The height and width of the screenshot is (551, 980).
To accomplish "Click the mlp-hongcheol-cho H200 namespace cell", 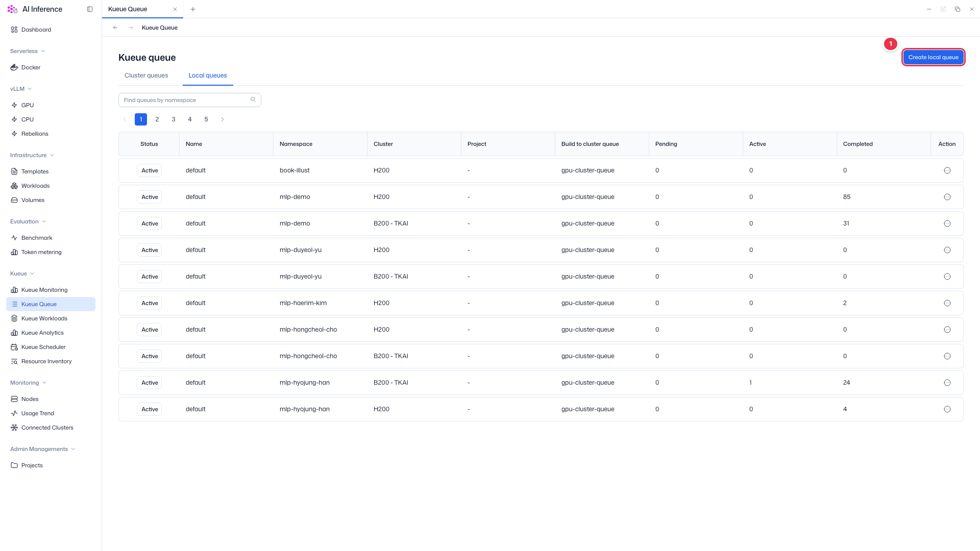I will (308, 330).
